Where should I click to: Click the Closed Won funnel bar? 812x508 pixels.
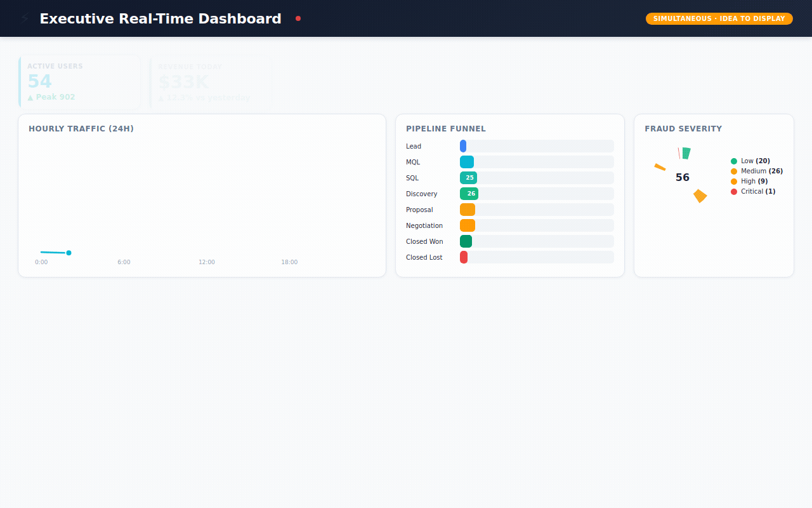tap(466, 241)
